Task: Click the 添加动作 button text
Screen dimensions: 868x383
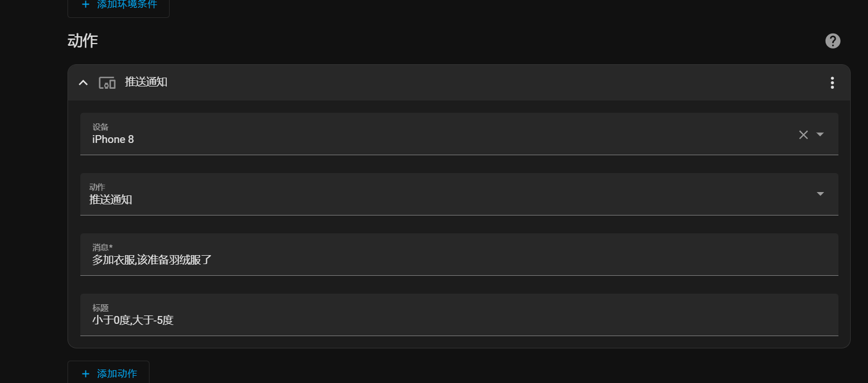Action: (117, 374)
